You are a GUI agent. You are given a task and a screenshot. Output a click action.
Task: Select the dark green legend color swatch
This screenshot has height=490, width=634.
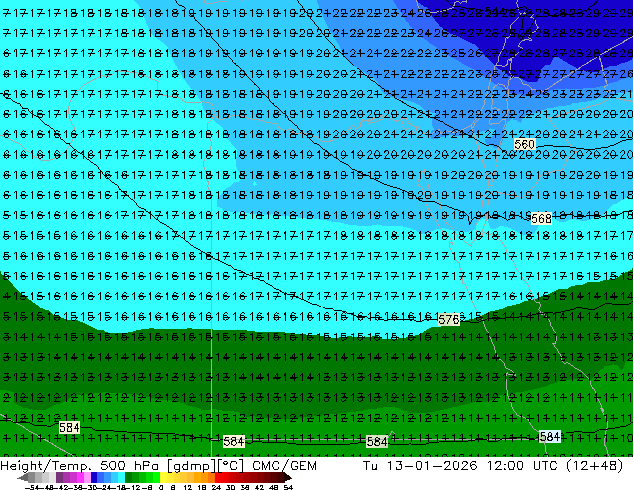(x=129, y=477)
